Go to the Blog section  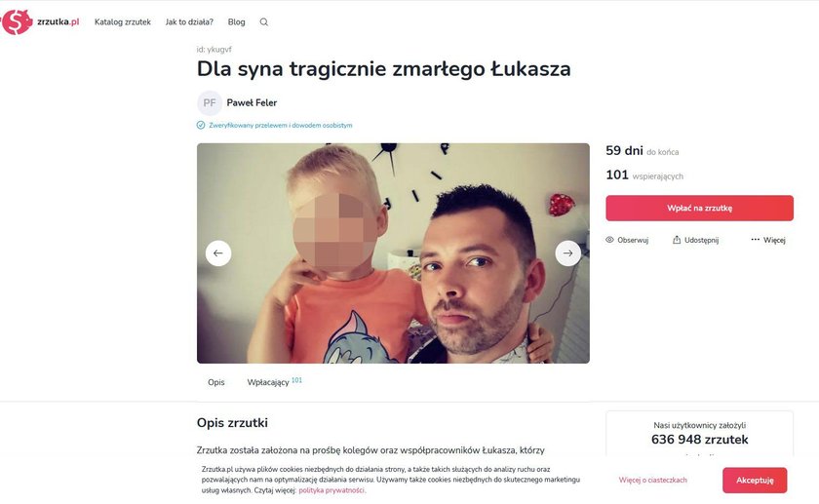236,22
